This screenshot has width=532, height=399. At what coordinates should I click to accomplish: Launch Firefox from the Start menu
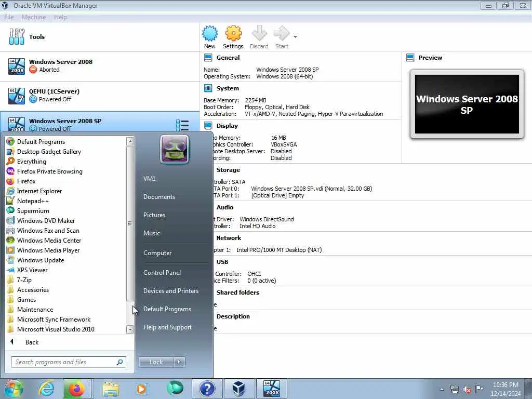[x=66, y=181]
